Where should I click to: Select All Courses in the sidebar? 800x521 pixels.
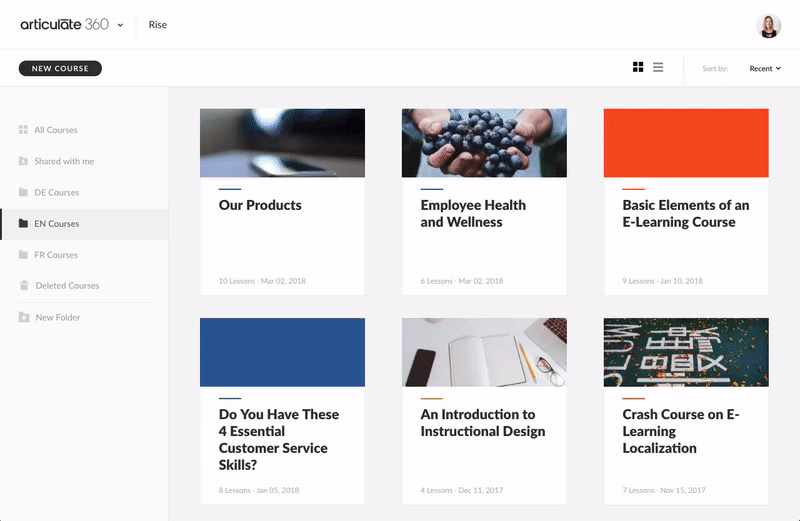55,130
